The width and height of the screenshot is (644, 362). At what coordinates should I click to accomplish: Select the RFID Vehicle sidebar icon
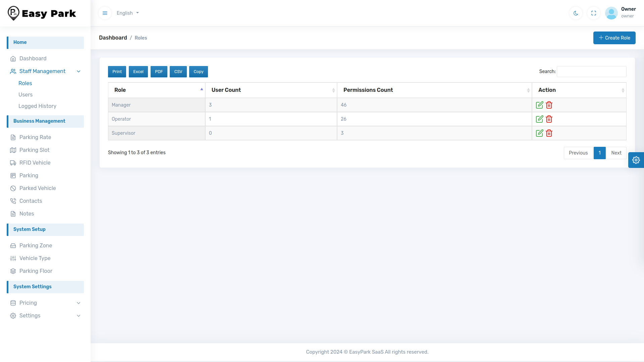click(13, 163)
